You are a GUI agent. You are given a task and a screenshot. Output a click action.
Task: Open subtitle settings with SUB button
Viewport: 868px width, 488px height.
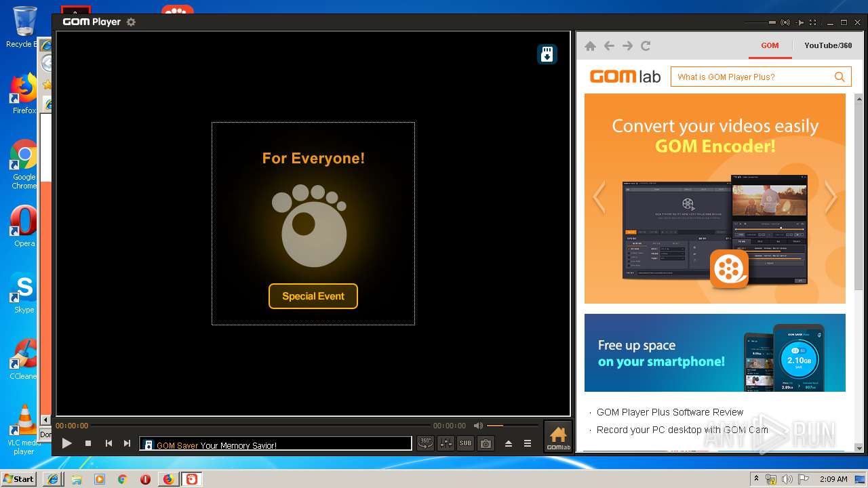pos(465,443)
